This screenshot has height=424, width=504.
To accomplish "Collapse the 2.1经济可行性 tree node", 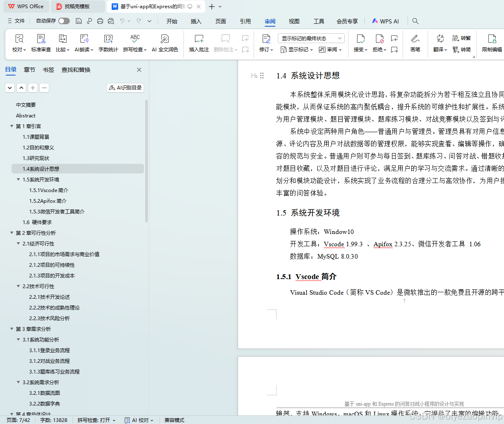I will click(18, 243).
